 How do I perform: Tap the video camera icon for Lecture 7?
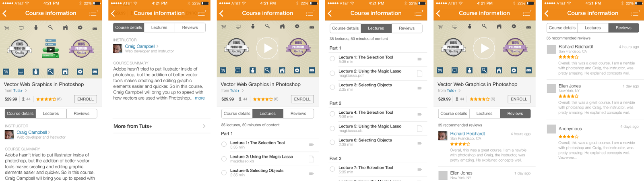420,170
